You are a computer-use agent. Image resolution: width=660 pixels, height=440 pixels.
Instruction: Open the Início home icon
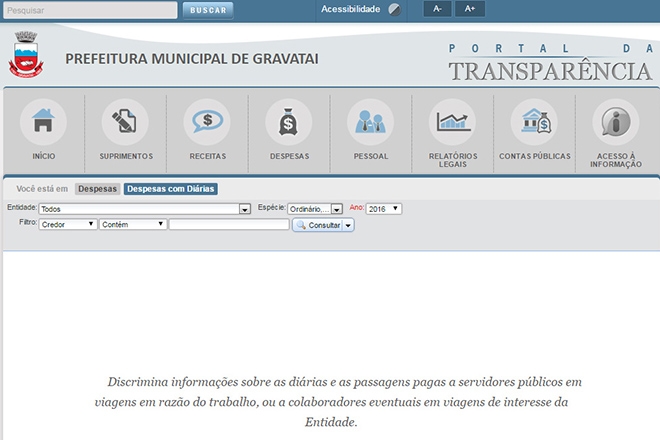(43, 124)
